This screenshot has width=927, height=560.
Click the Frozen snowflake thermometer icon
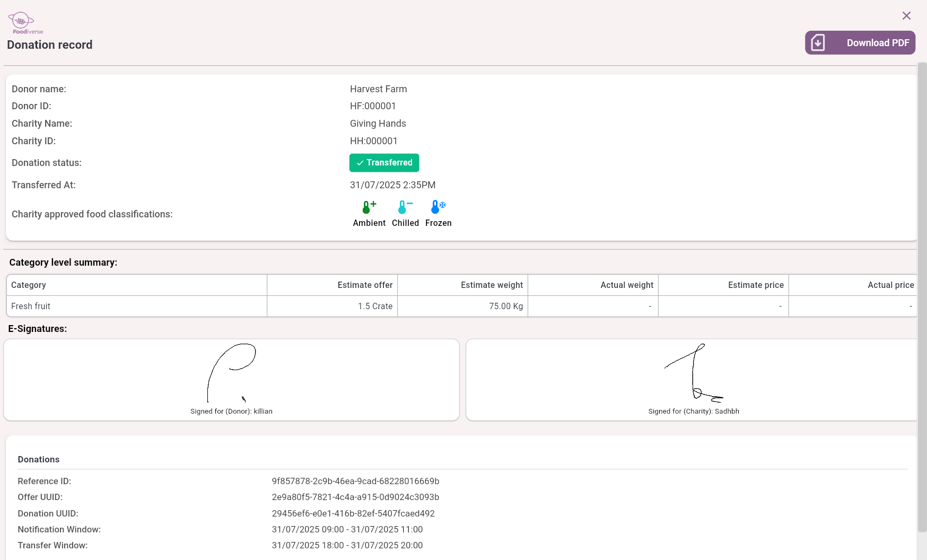438,207
